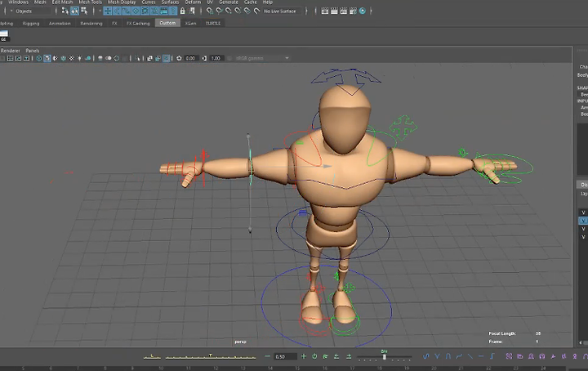Image resolution: width=588 pixels, height=371 pixels.
Task: Open the sRGB gamma view transform dropdown
Action: (x=261, y=58)
